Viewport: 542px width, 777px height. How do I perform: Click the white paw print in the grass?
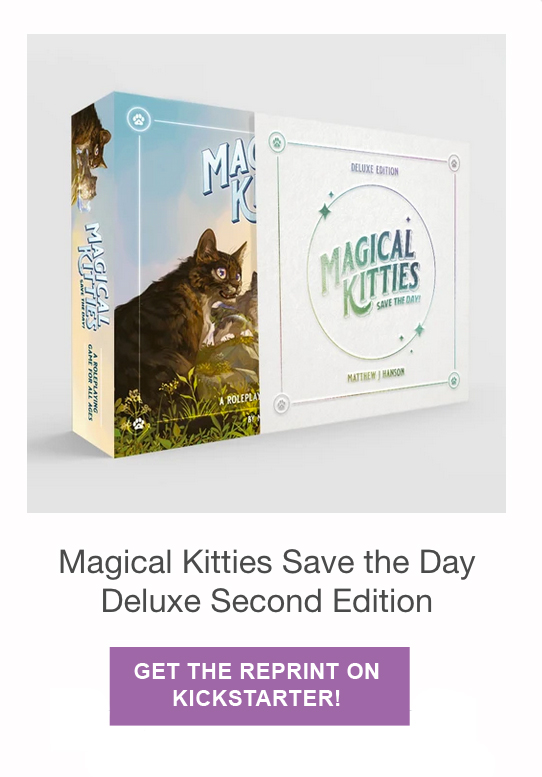tap(139, 424)
